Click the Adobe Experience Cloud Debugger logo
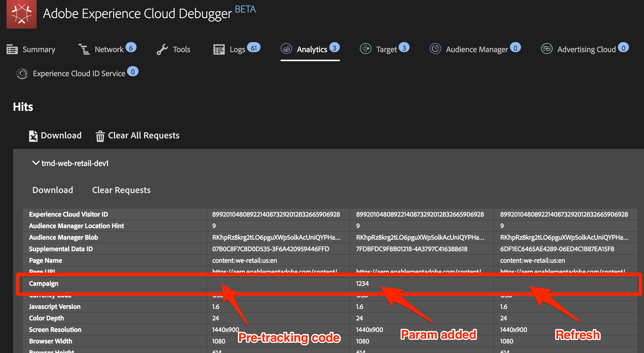Image resolution: width=644 pixels, height=353 pixels. point(22,14)
